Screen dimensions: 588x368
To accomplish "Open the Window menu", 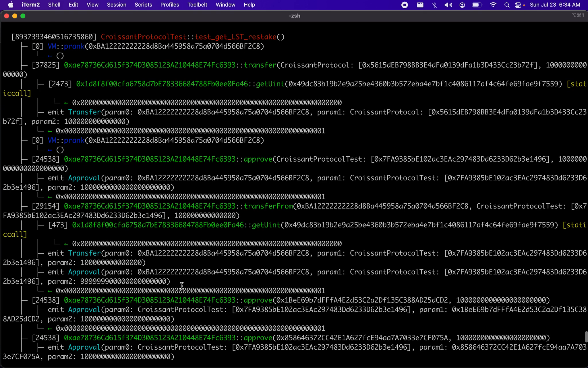I will point(225,5).
